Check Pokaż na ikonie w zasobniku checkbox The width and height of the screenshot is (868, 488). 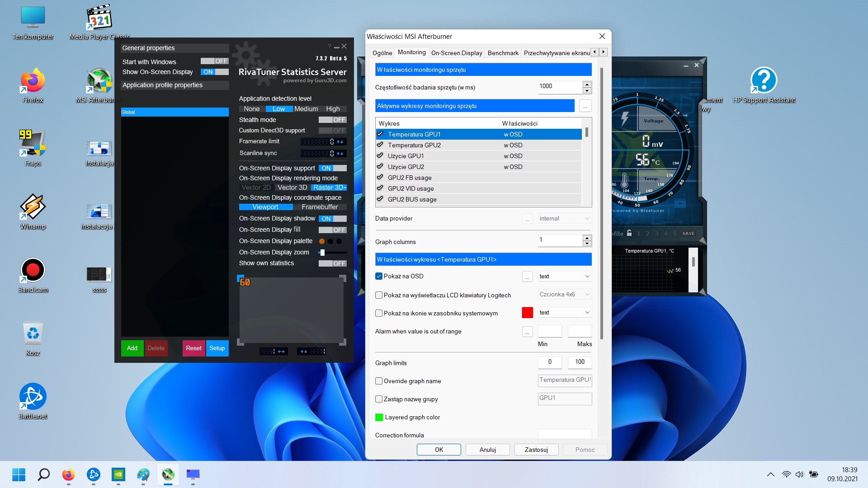[379, 313]
